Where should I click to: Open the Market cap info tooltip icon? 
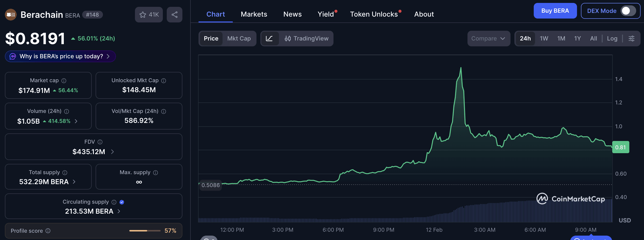pos(64,80)
